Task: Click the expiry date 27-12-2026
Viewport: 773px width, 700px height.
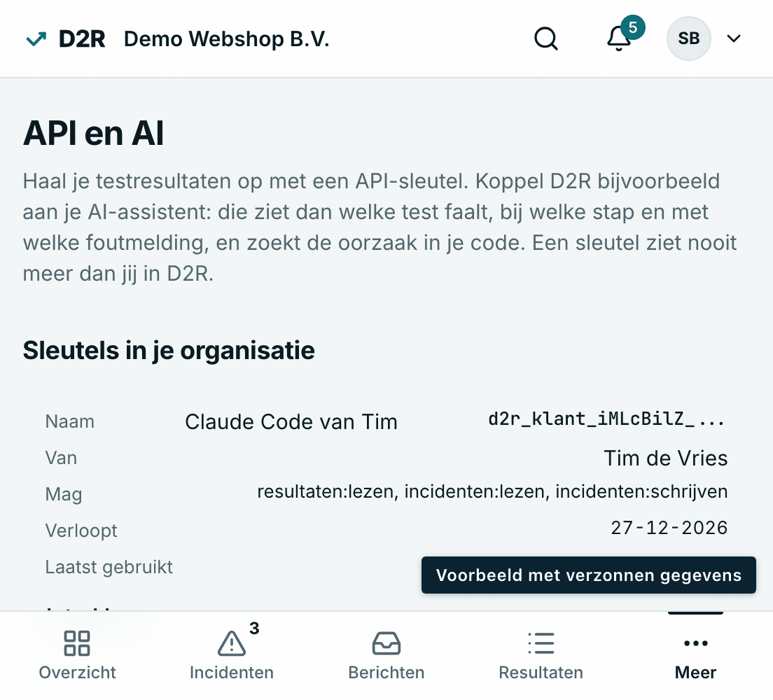Action: 669,528
